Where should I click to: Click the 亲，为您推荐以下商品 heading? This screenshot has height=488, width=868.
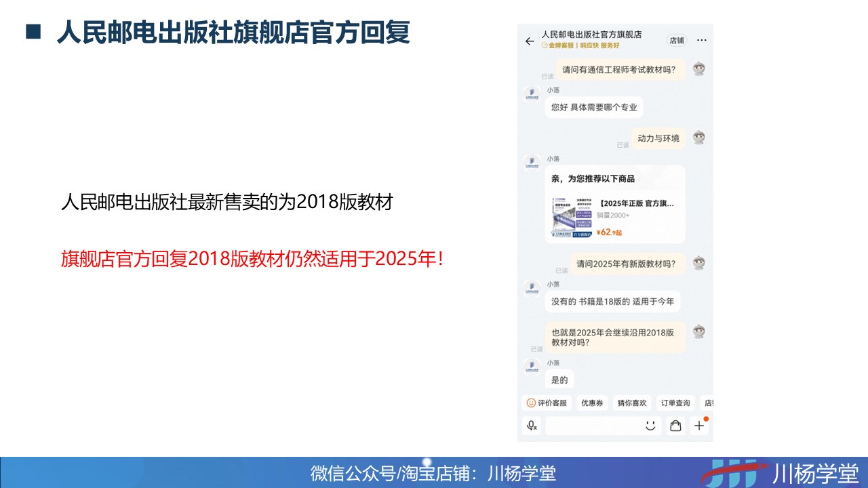[x=593, y=179]
